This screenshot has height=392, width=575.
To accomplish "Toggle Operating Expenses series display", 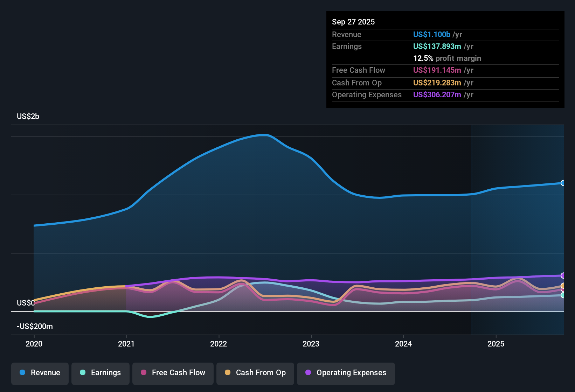I will pos(346,373).
